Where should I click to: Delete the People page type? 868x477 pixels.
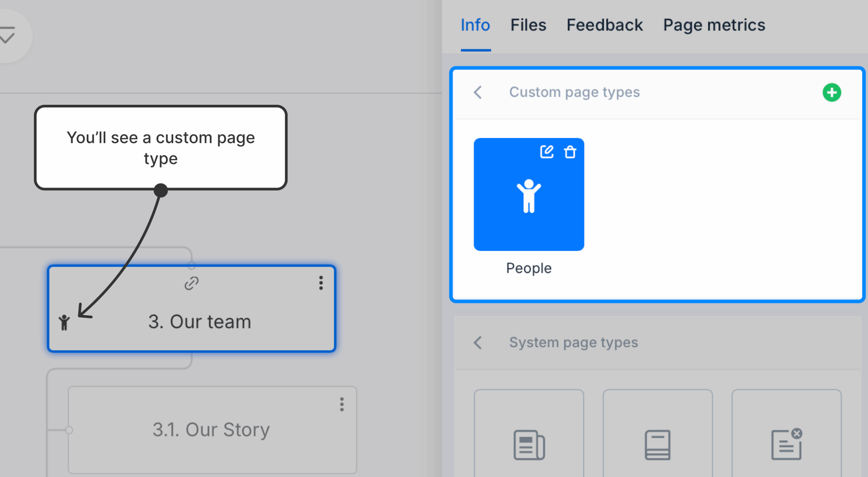point(570,152)
